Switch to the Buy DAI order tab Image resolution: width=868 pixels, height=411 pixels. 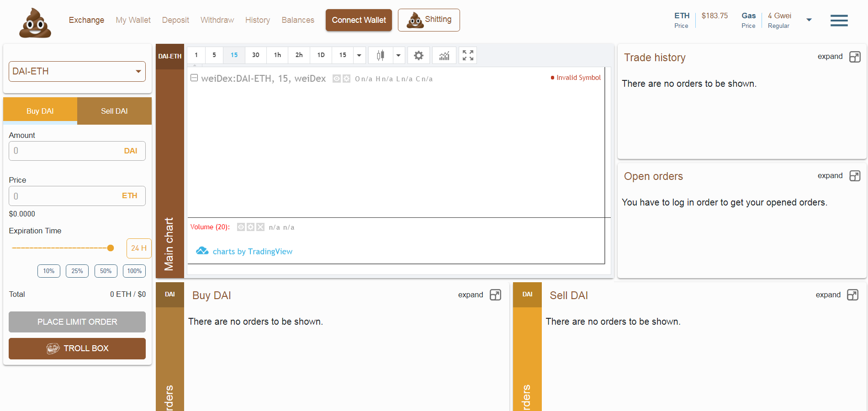click(40, 111)
